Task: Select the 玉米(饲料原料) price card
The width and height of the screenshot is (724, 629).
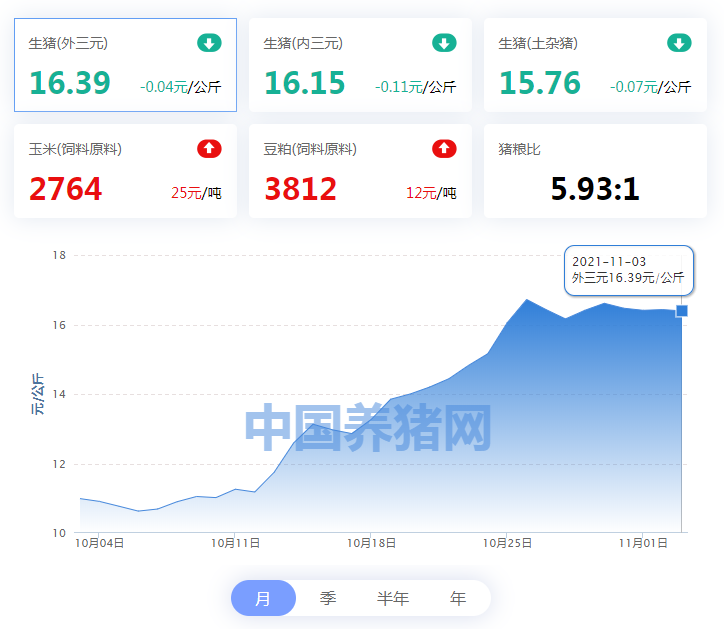Action: coord(125,171)
